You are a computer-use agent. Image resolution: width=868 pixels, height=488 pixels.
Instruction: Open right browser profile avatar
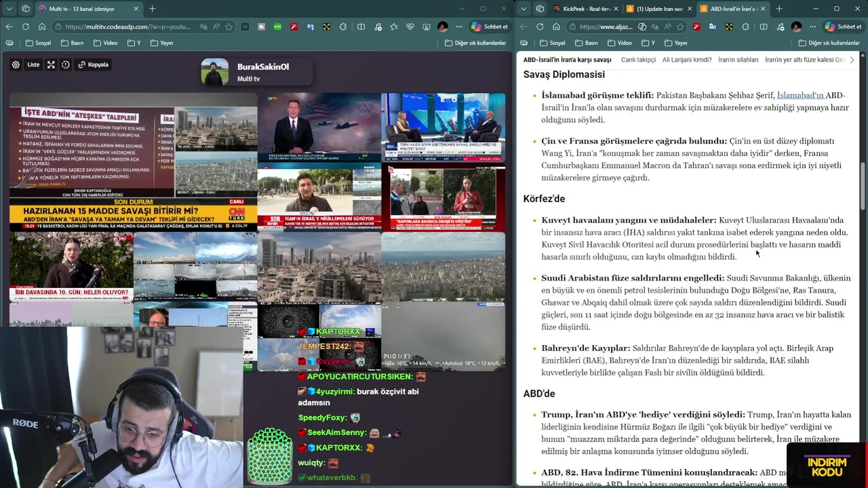click(796, 26)
